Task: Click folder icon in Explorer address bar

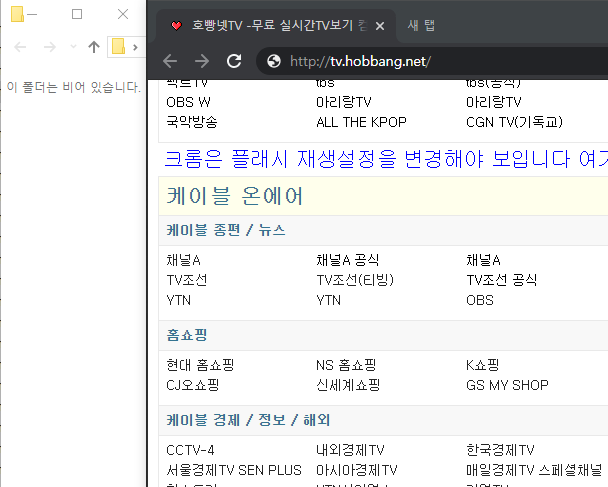Action: click(119, 47)
